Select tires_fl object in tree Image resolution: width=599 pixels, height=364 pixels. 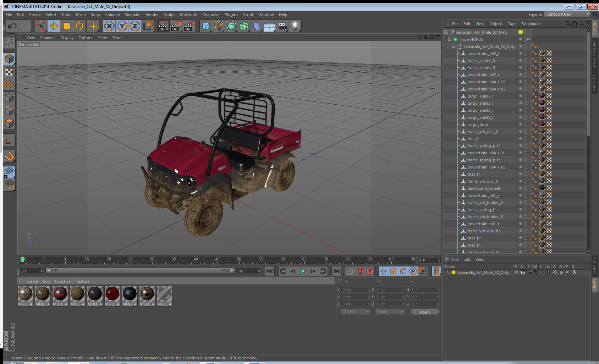[473, 139]
